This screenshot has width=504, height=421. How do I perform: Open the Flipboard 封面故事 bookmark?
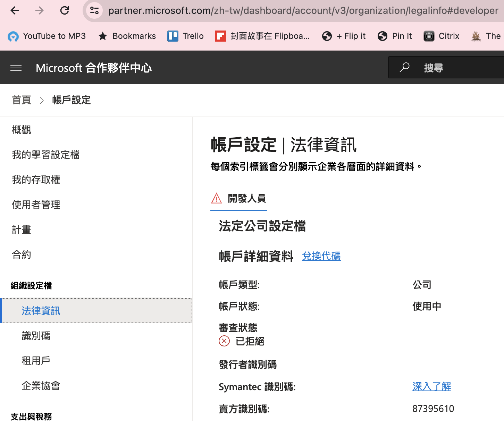(x=262, y=36)
